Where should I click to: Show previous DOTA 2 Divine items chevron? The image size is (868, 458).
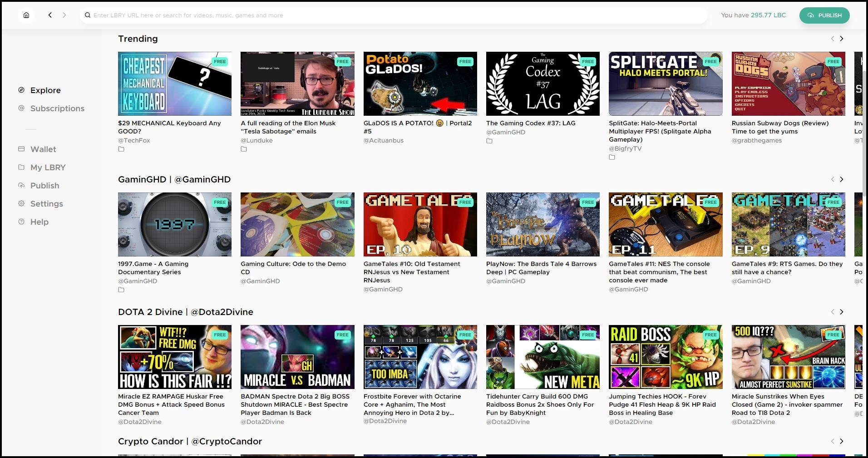(x=832, y=312)
